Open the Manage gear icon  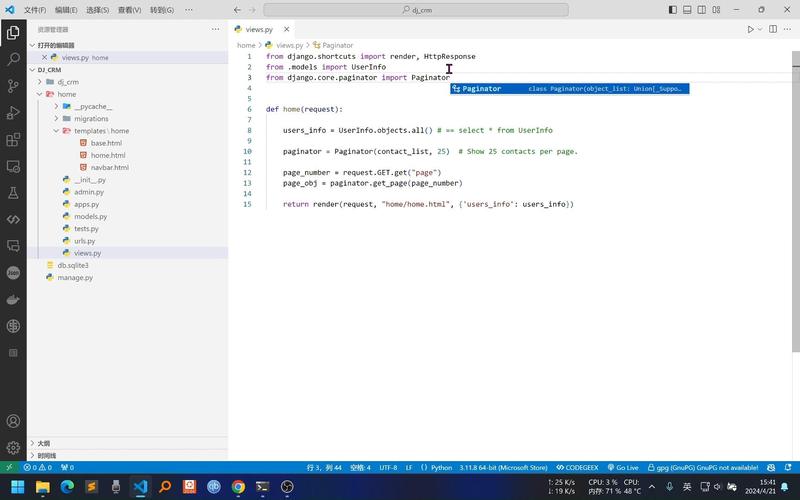[x=13, y=447]
